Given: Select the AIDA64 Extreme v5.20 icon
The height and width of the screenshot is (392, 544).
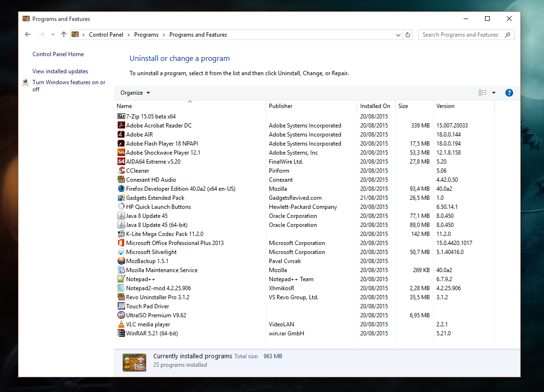Looking at the screenshot, I should 121,161.
